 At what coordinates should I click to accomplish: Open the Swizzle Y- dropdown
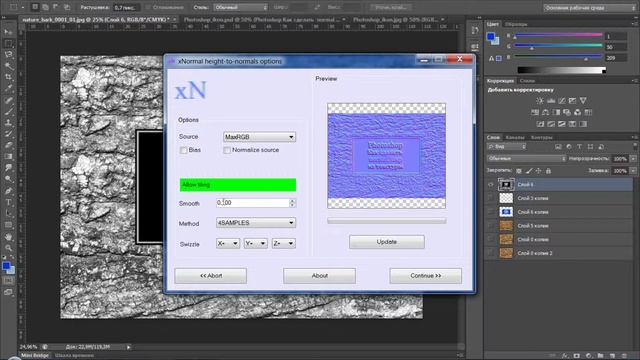[x=256, y=243]
